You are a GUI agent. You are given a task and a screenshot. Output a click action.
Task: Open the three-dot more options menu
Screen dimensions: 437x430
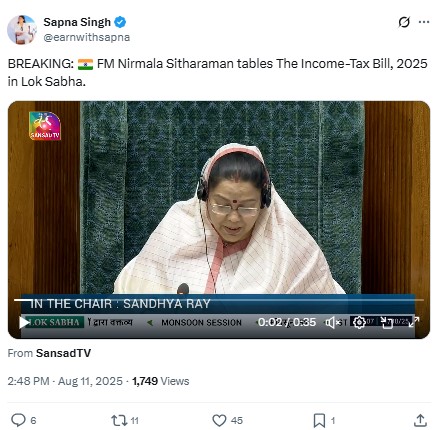424,22
